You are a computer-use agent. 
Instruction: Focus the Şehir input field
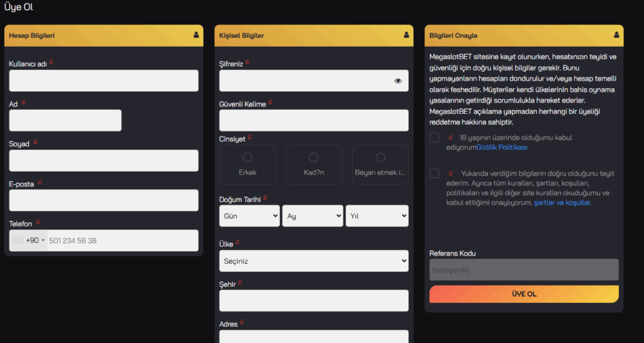click(314, 301)
